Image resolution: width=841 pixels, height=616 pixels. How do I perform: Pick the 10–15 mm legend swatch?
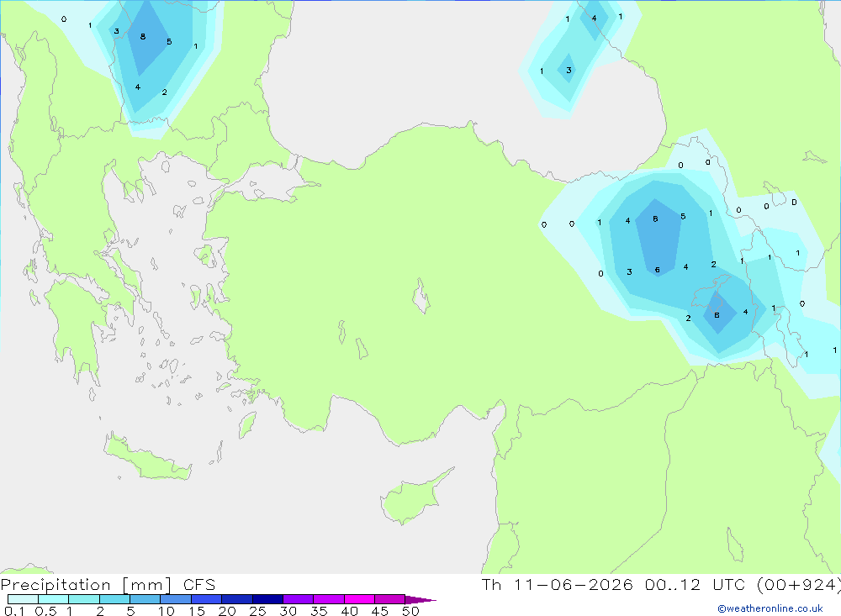176,599
